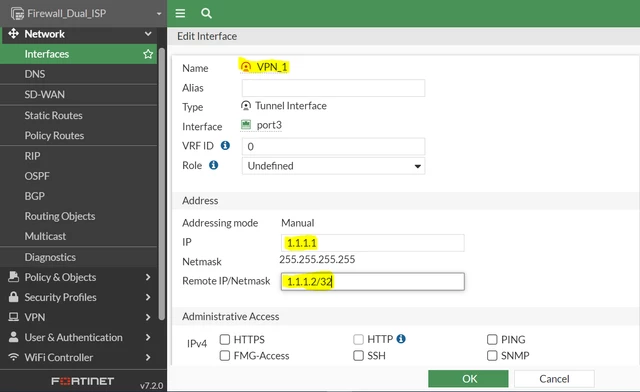Enable HTTPS administrative access
Screen dimensions: 640x392
tap(224, 339)
